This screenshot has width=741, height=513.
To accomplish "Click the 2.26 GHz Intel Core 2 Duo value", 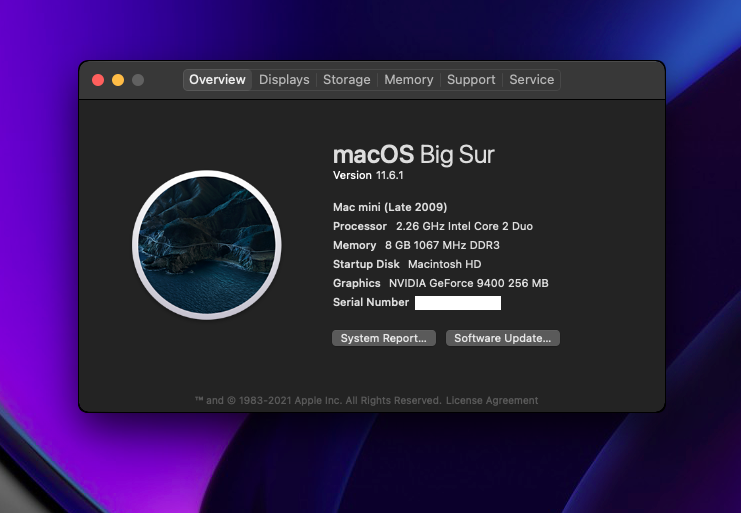I will tap(464, 226).
